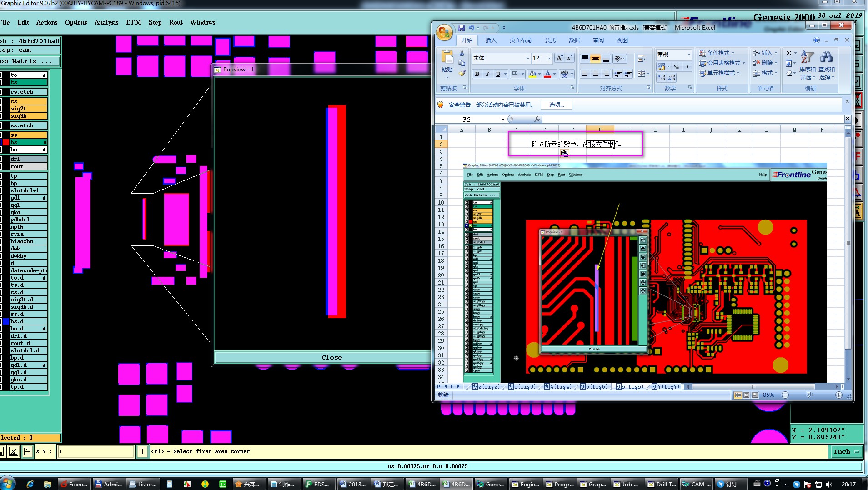This screenshot has width=868, height=490.
Task: Switch to normal view icon in Excel
Action: tap(738, 395)
